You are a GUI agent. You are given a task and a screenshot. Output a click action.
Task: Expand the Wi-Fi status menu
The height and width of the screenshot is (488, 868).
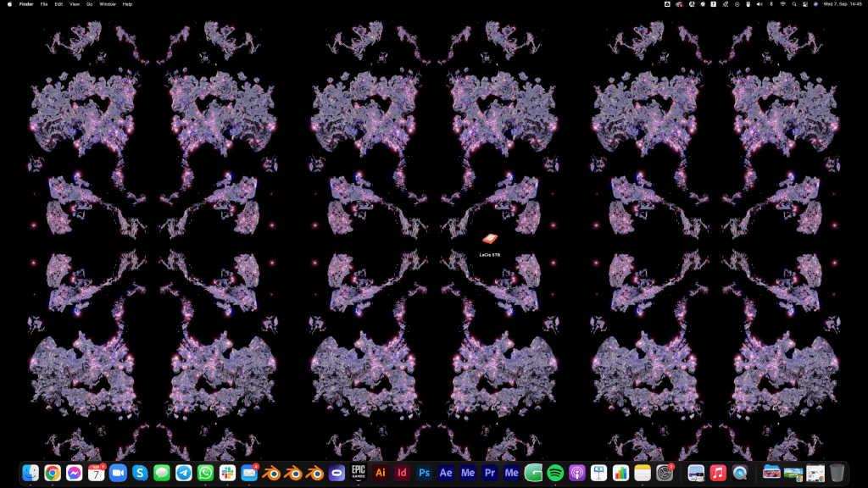point(782,4)
